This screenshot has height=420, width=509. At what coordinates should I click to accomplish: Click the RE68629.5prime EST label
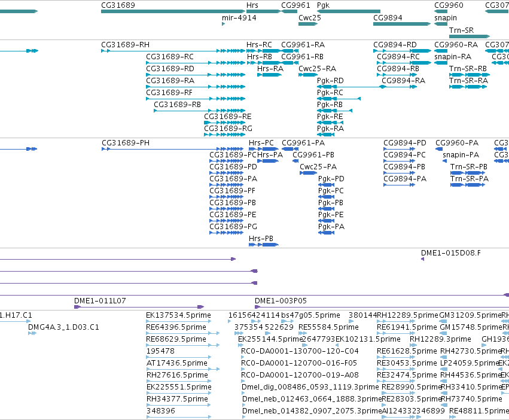pyautogui.click(x=176, y=339)
